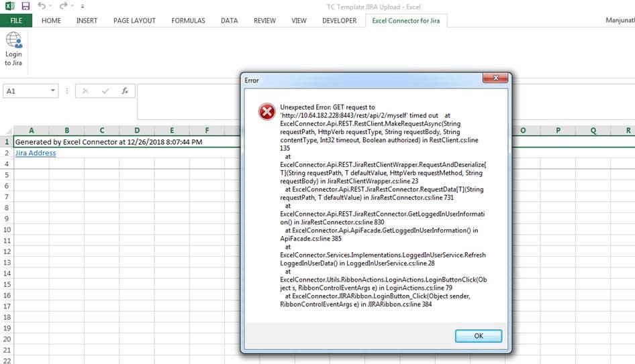Select column E header
The image size is (635, 364).
(x=172, y=130)
